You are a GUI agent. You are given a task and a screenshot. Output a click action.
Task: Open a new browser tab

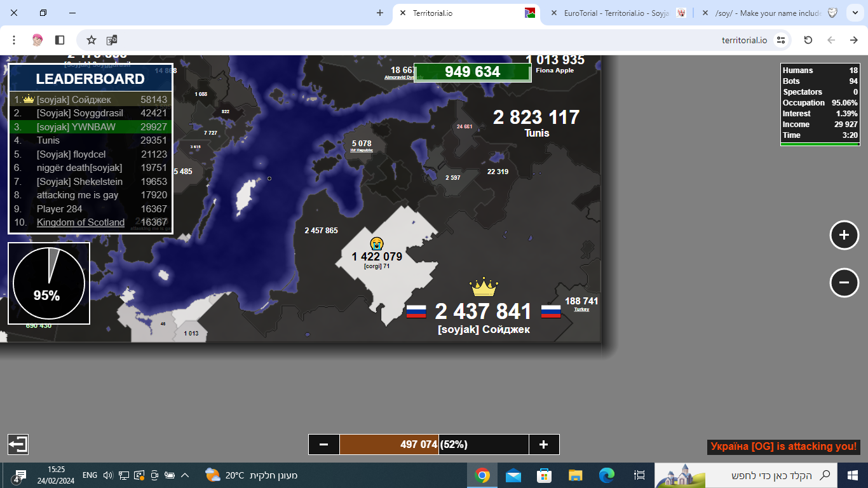[x=380, y=13]
